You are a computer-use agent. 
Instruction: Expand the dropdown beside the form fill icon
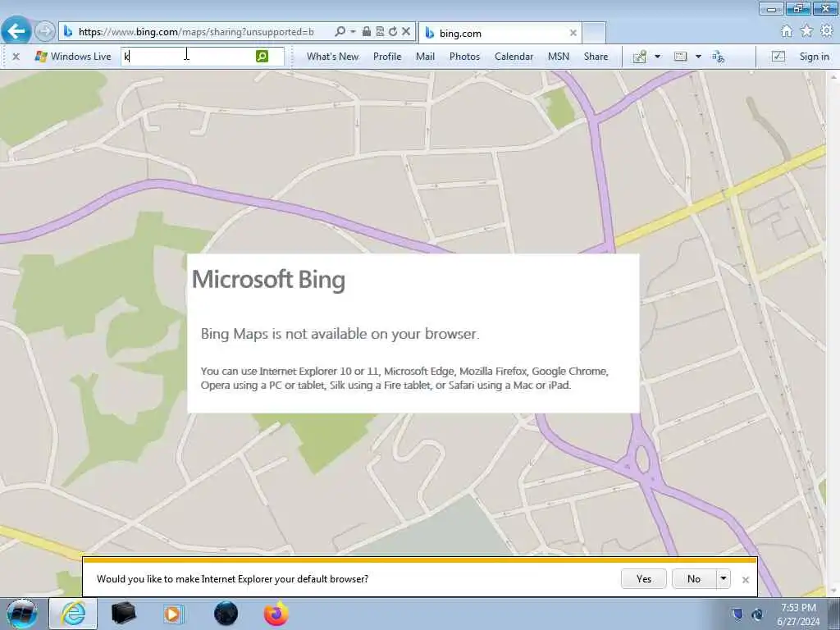coord(698,57)
